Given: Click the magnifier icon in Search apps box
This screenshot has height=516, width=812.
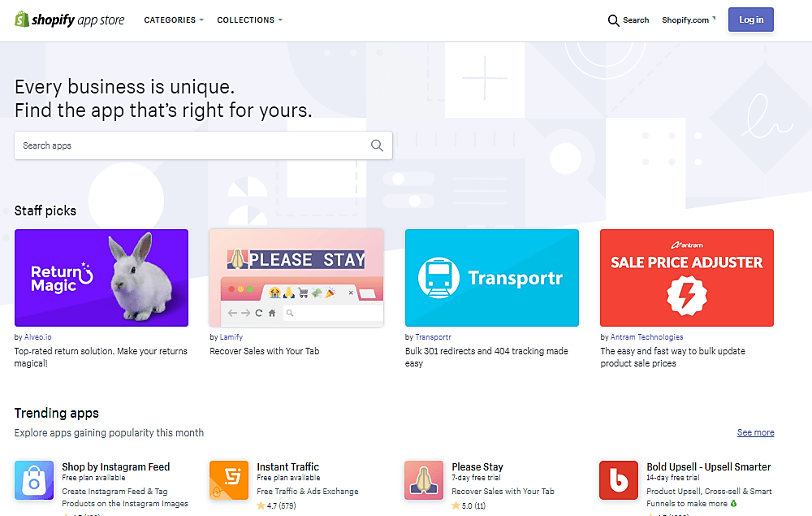Looking at the screenshot, I should pyautogui.click(x=377, y=145).
